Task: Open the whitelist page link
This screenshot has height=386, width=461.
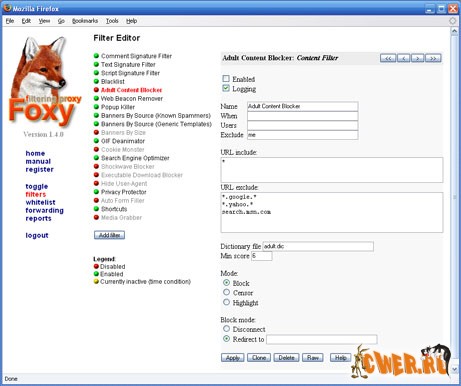Action: pos(41,202)
